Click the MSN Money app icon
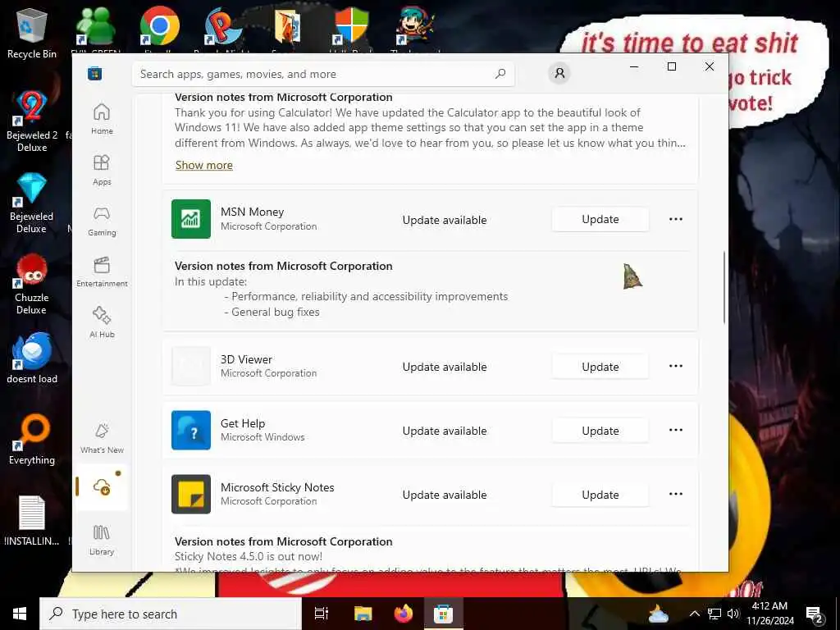 tap(190, 218)
